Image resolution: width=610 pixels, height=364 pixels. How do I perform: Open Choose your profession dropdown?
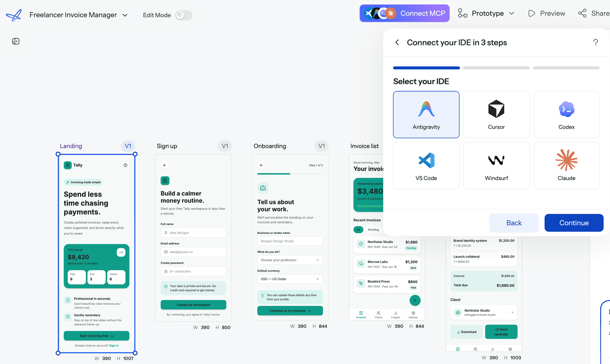[x=290, y=260]
